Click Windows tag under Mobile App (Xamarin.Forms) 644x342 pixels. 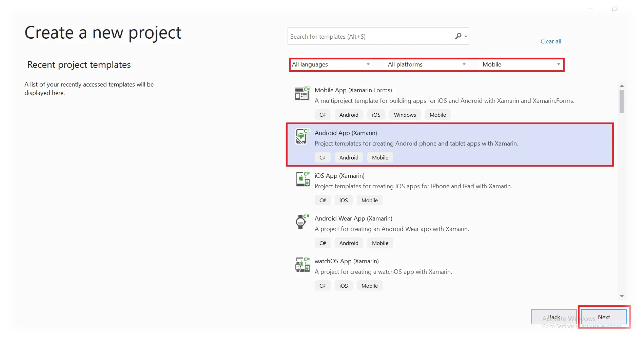[405, 115]
